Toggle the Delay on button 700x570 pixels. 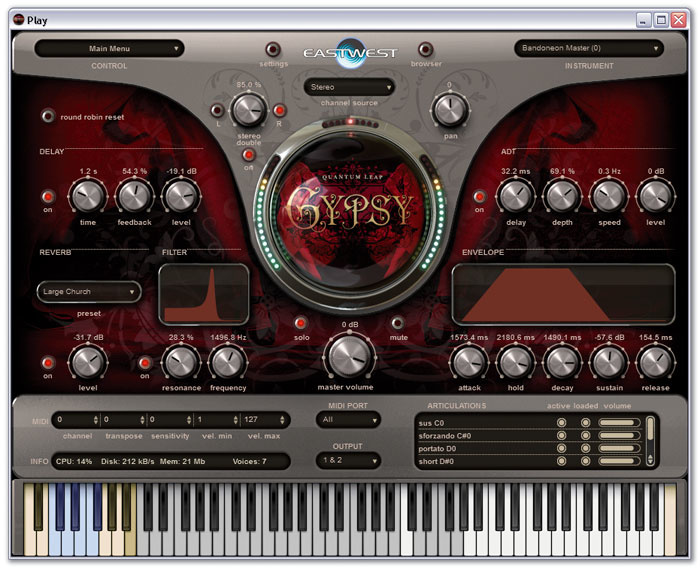(48, 196)
